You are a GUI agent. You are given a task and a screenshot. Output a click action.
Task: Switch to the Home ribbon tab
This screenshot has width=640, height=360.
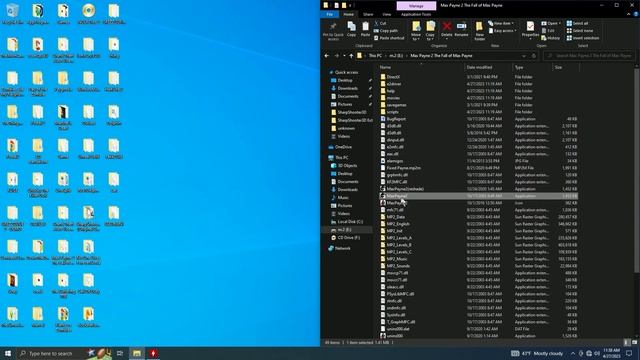click(349, 14)
